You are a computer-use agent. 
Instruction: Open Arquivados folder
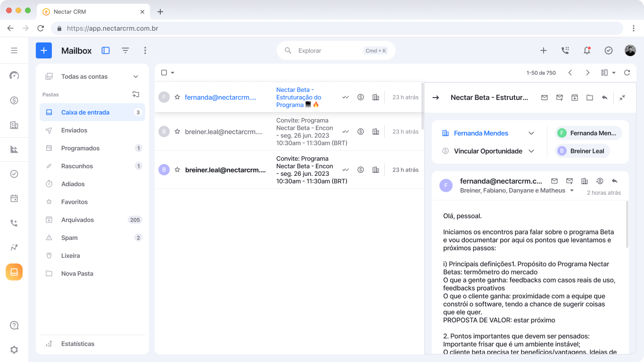point(92,220)
